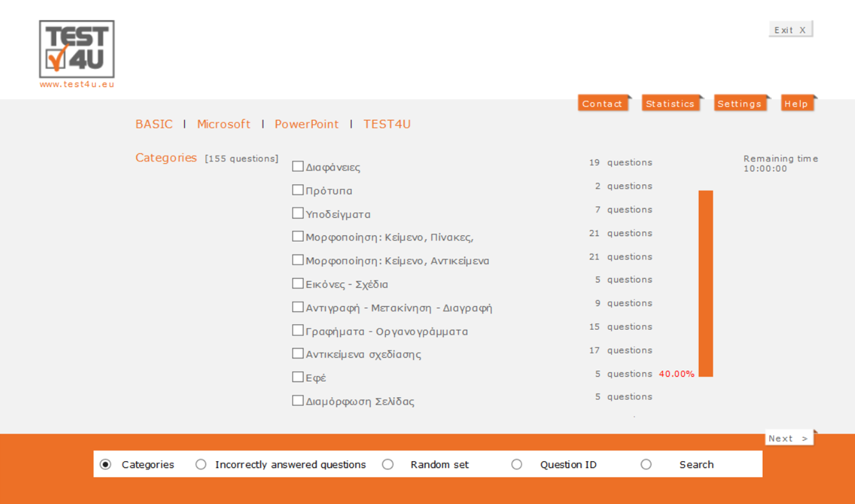Check the Διαμόρφωση Σελίδας category
Screen dimensions: 855x504
(x=298, y=400)
